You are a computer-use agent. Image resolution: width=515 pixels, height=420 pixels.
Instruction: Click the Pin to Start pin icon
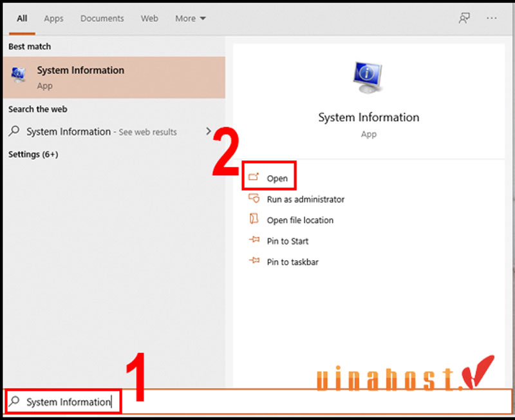254,240
